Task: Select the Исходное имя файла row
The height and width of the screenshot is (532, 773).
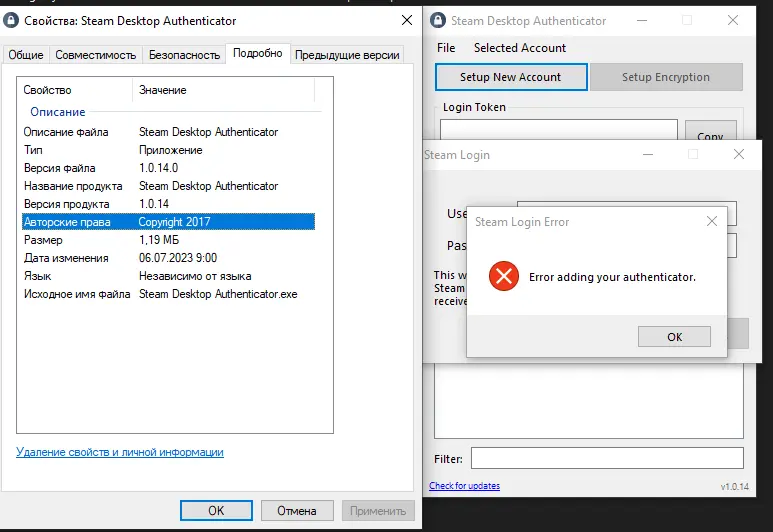Action: [x=169, y=294]
